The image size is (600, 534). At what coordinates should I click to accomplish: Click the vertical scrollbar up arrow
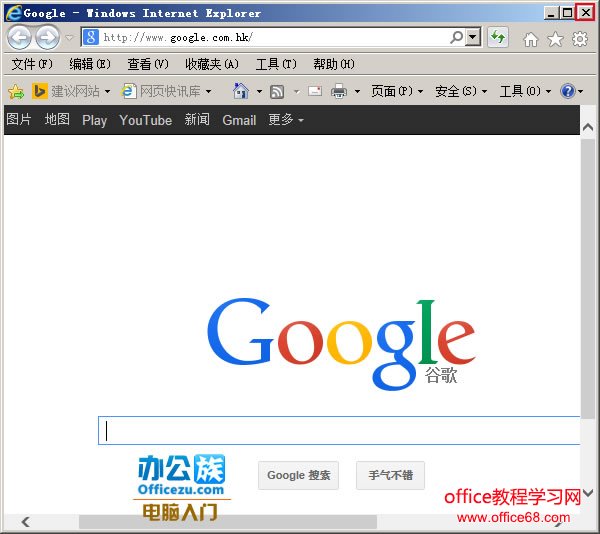(588, 127)
